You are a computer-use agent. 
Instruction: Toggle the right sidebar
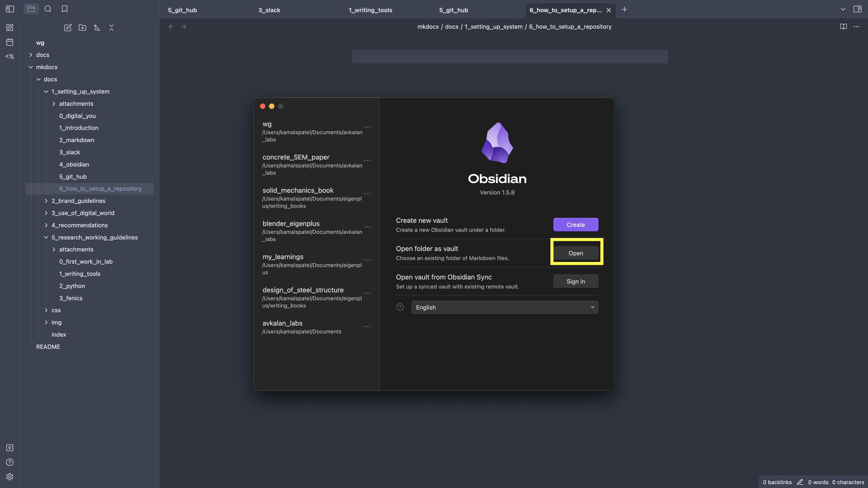[858, 9]
